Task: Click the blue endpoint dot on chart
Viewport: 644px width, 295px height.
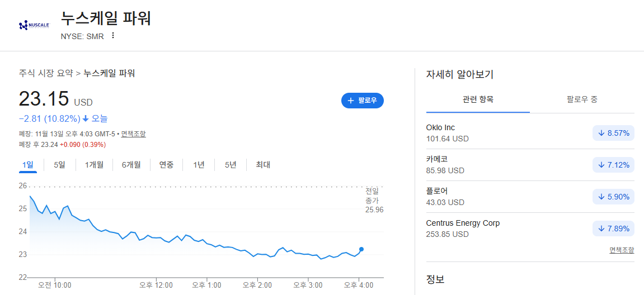Action: click(361, 249)
